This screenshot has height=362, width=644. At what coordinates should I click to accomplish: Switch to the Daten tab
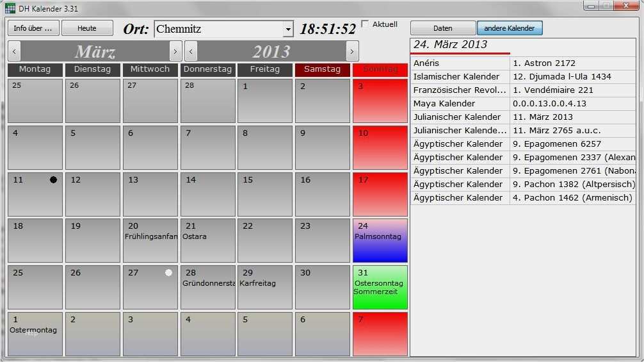pos(442,28)
